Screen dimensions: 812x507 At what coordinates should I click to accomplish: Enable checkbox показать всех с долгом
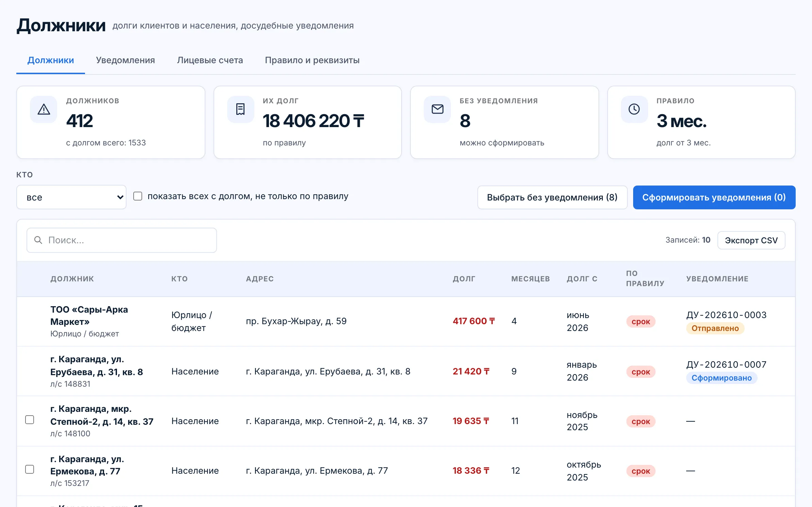click(x=138, y=196)
